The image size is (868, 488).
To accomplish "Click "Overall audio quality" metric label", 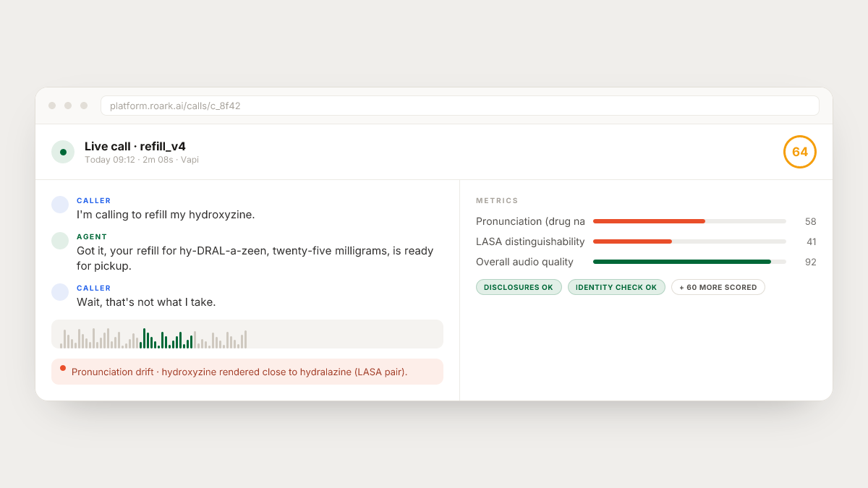I will click(x=524, y=262).
